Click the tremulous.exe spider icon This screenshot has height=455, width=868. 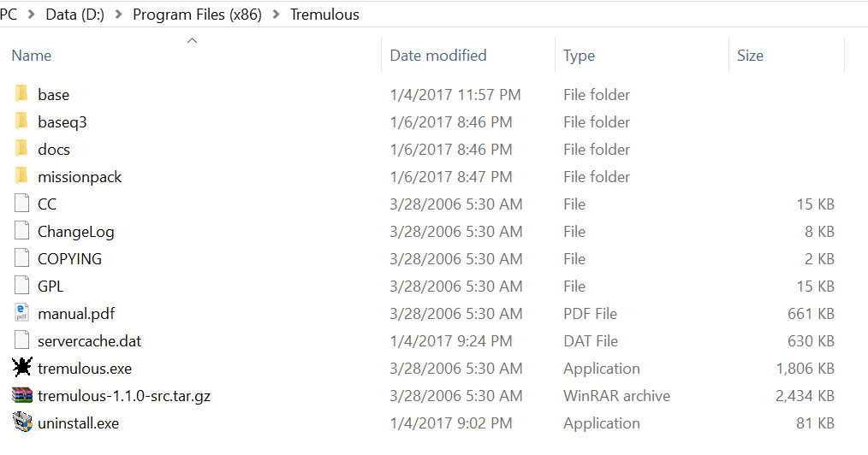click(22, 368)
